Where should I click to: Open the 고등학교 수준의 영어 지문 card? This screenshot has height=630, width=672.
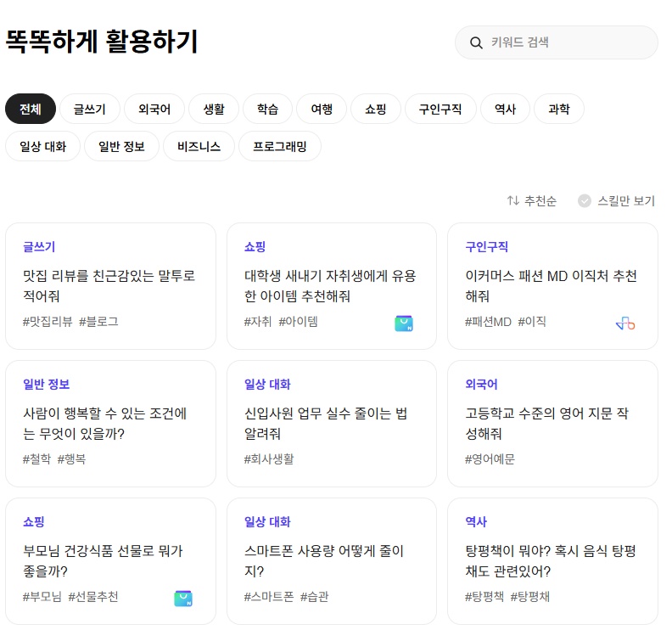[x=553, y=424]
